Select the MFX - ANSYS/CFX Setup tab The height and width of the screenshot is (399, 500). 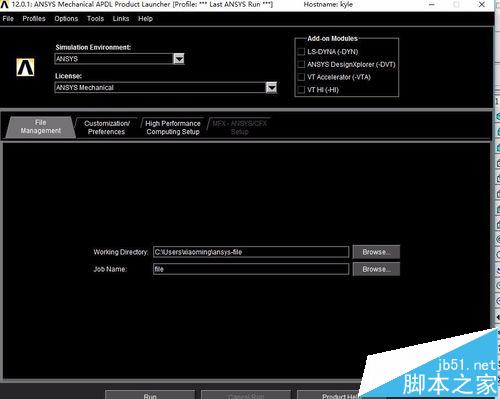[239, 127]
